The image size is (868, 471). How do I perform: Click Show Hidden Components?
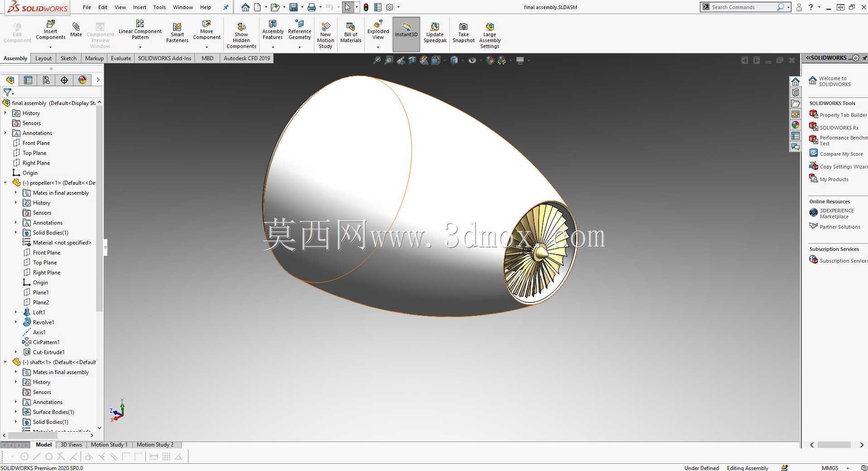[241, 35]
